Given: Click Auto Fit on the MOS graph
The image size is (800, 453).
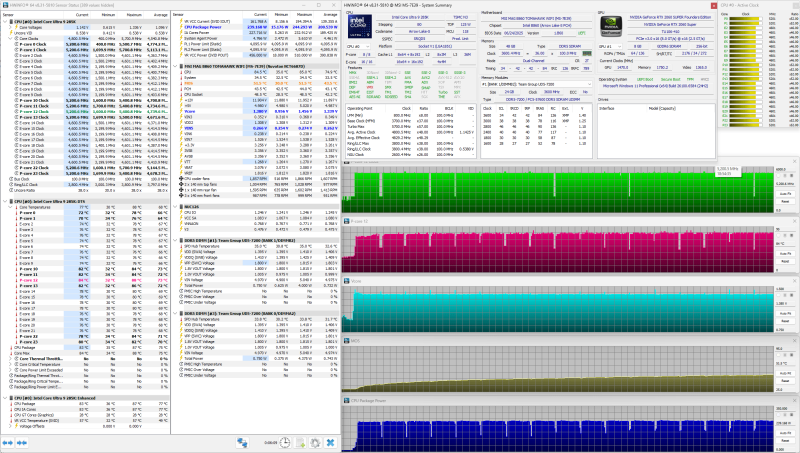Looking at the screenshot, I should (785, 373).
